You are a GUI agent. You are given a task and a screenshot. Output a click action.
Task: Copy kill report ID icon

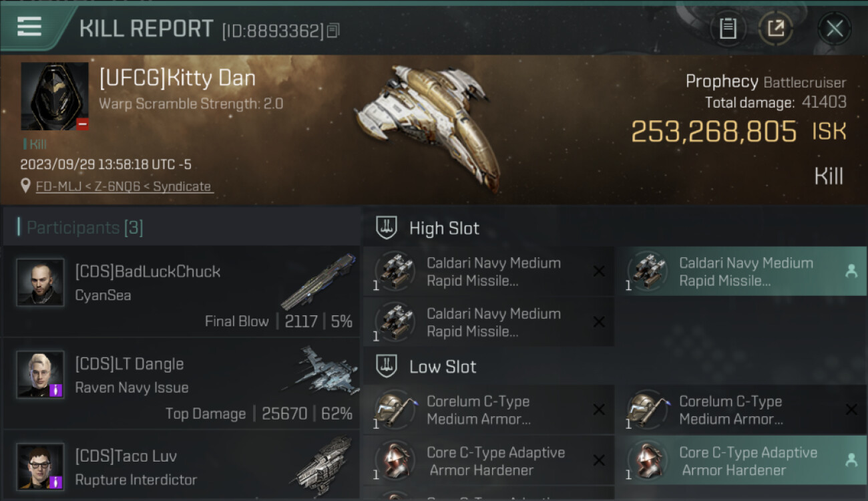(x=333, y=30)
